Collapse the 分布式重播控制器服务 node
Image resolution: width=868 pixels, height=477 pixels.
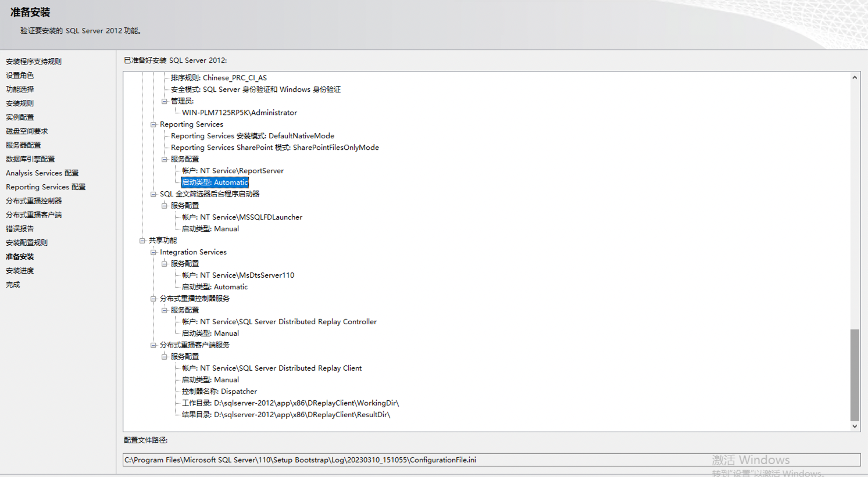point(153,299)
